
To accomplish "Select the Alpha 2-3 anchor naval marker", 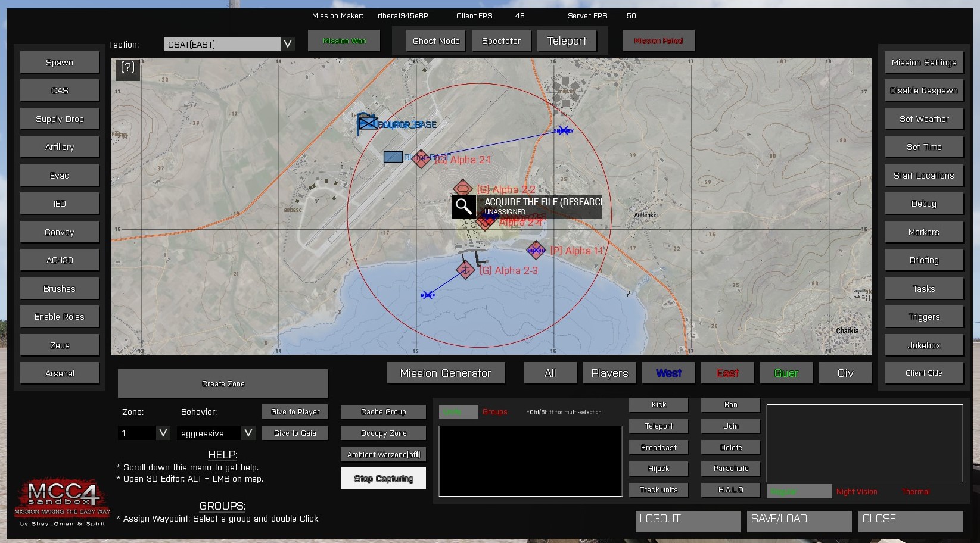I will pos(465,270).
